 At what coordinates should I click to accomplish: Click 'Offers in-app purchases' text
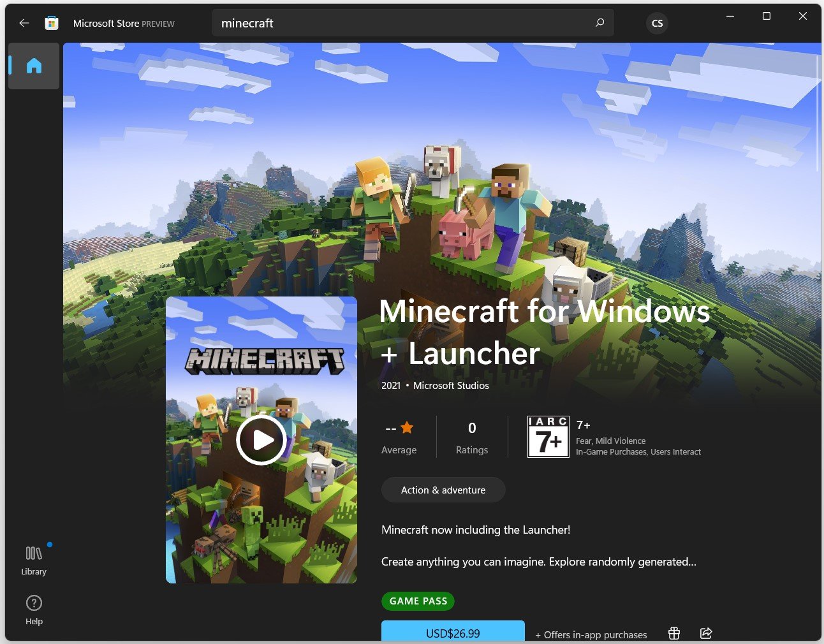(x=591, y=635)
